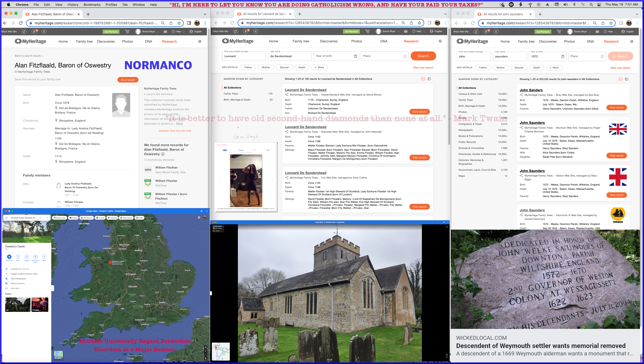Click the accessibility icon beside Research in the Alan Fitzflaald window

[x=200, y=41]
